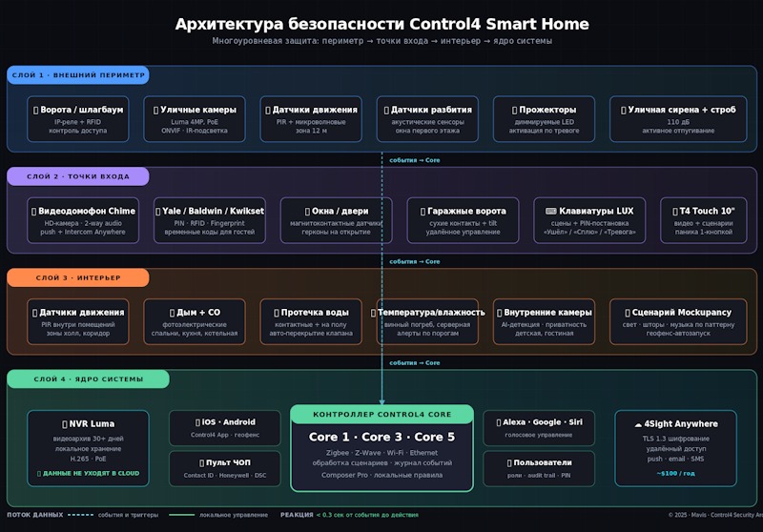
Task: Click the Многоуровневая защита subtitle line
Action: (x=382, y=41)
